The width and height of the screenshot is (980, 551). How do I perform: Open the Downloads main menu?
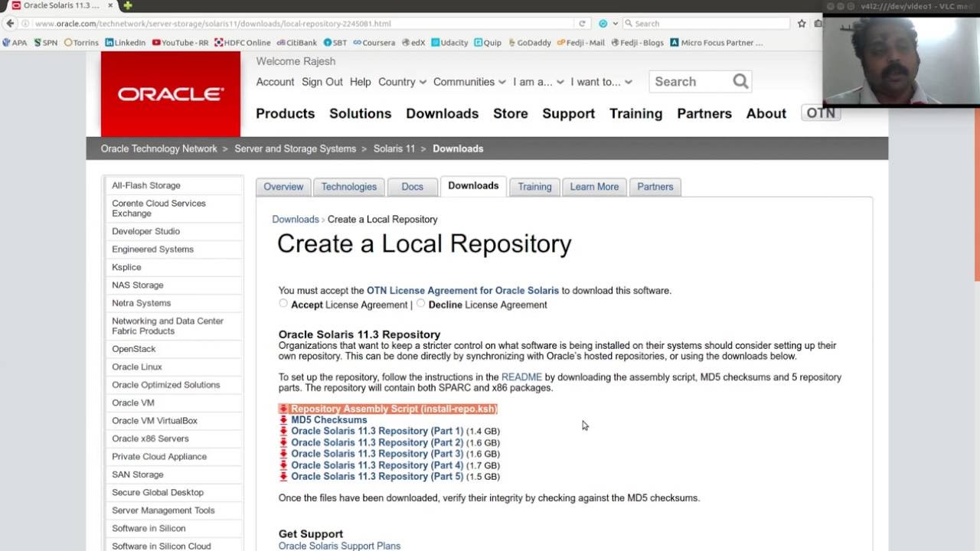[443, 113]
